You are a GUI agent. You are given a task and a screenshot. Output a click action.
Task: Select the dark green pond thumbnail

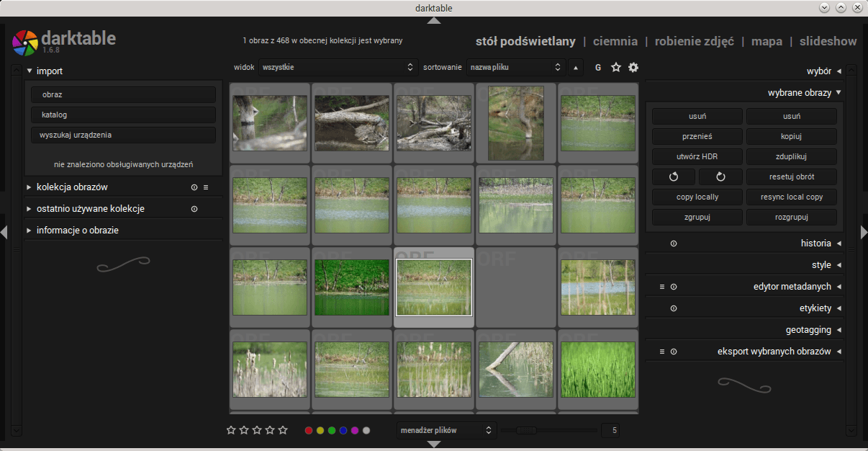click(x=352, y=287)
